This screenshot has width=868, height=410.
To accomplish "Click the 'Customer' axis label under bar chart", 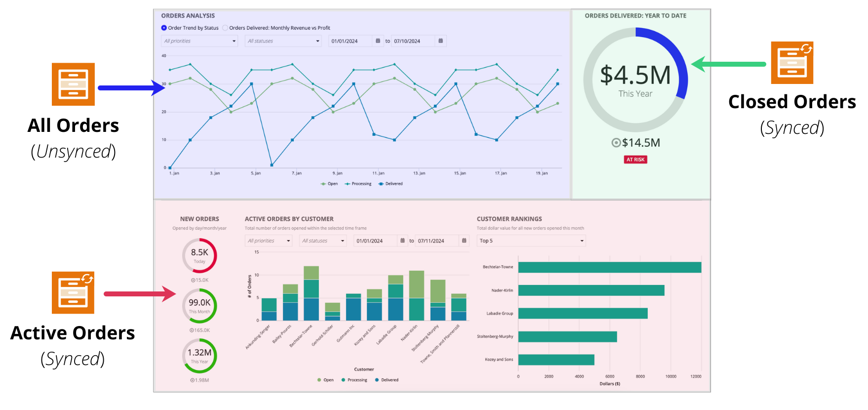I will [x=364, y=369].
